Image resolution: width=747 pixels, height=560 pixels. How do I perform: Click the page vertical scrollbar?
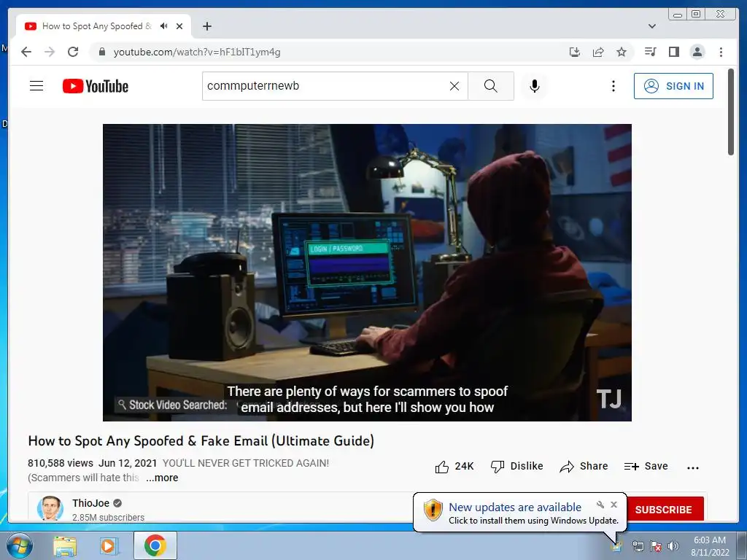[x=731, y=112]
